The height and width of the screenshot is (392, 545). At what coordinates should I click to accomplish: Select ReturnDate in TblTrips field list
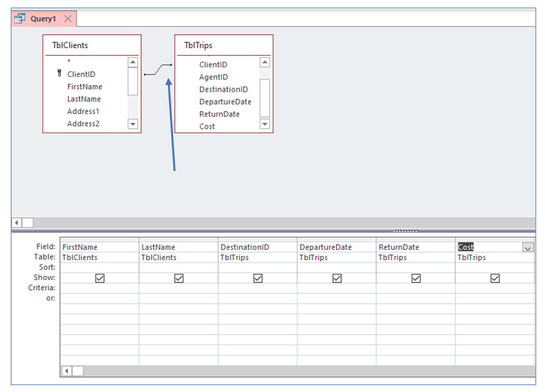[x=219, y=114]
